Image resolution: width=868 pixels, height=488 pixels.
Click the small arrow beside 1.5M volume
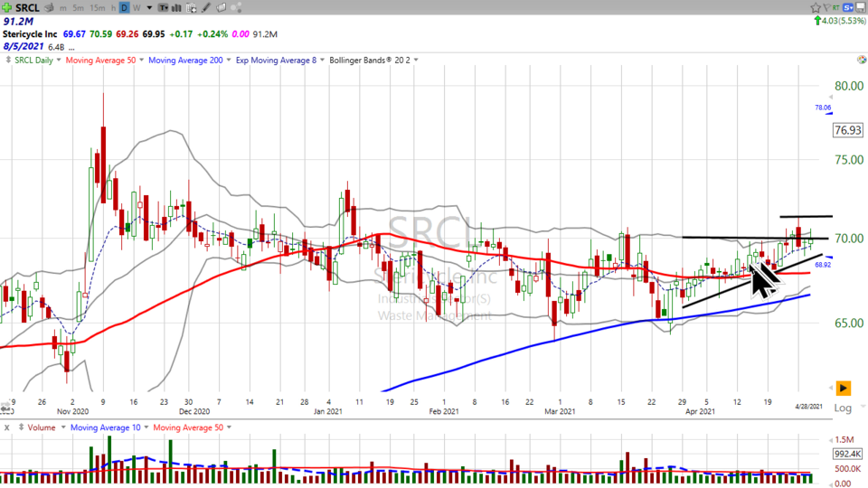(831, 440)
